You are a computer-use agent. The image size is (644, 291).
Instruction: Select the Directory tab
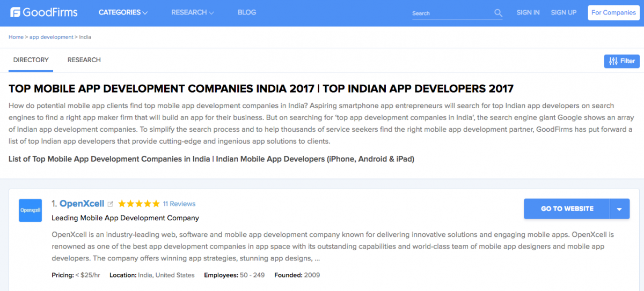coord(31,60)
